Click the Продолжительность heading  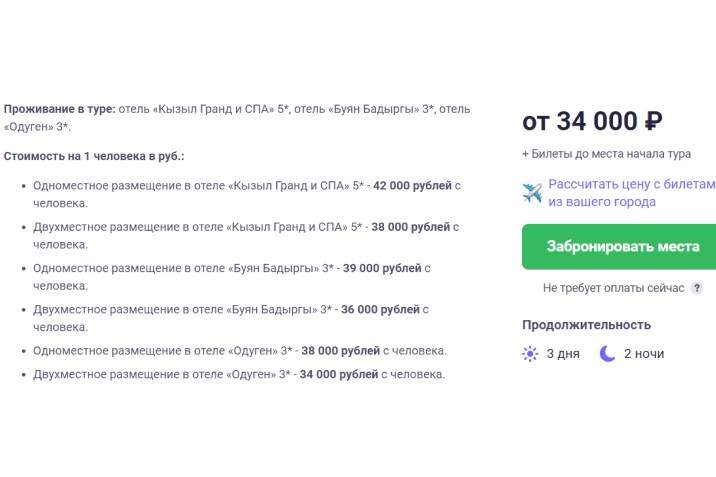point(586,324)
